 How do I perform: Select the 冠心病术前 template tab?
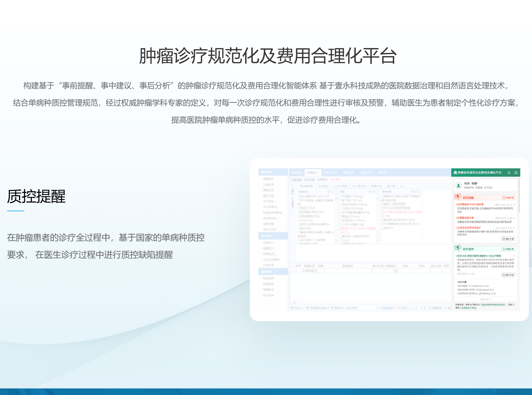(306, 186)
